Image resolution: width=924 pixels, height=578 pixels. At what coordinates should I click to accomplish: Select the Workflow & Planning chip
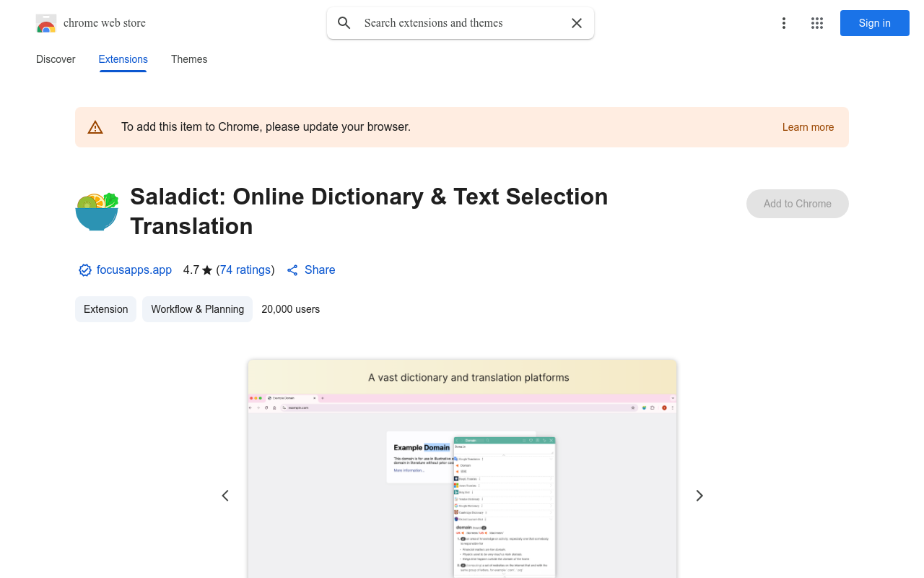pyautogui.click(x=198, y=309)
